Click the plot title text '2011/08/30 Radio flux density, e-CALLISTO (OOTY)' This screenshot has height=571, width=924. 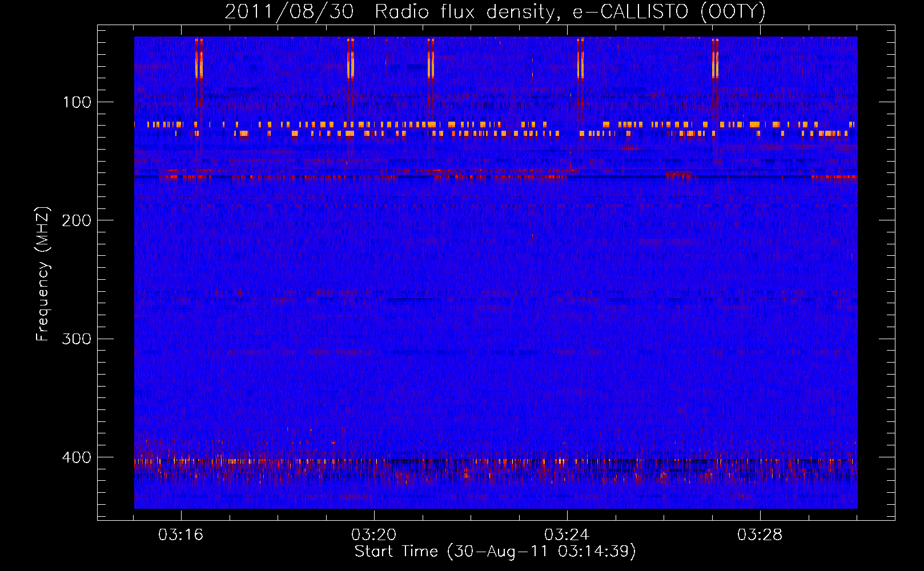point(495,11)
